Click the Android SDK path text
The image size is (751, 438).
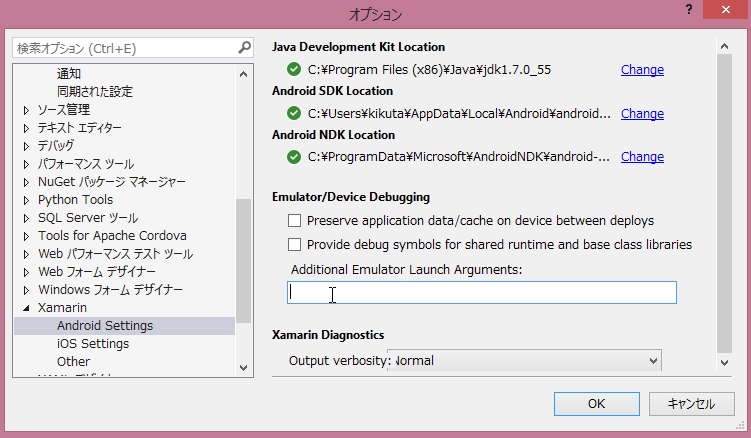459,114
